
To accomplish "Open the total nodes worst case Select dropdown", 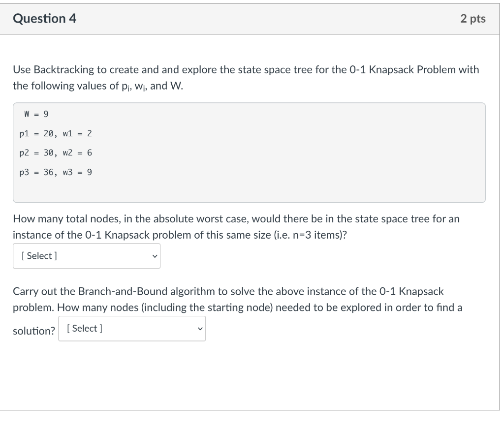I will [x=87, y=256].
